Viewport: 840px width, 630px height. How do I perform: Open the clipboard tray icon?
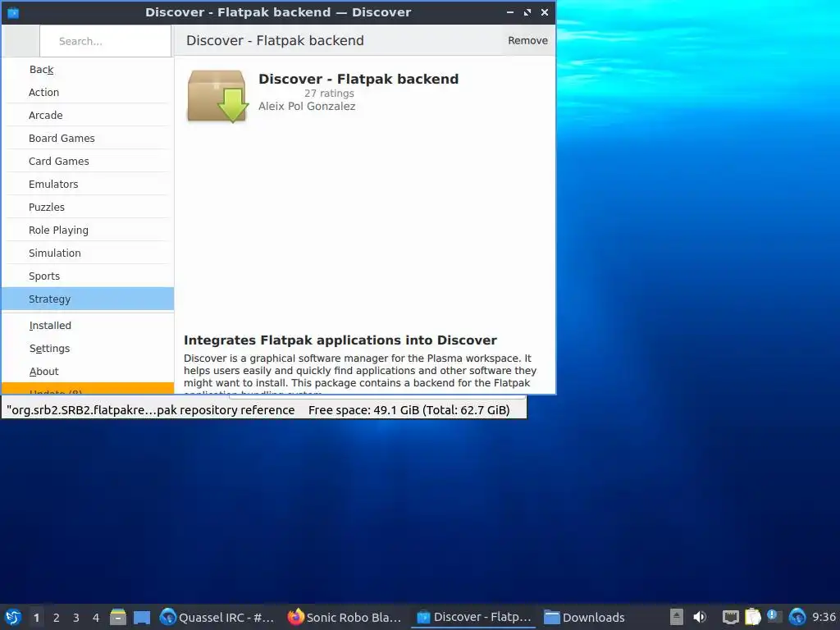point(753,617)
